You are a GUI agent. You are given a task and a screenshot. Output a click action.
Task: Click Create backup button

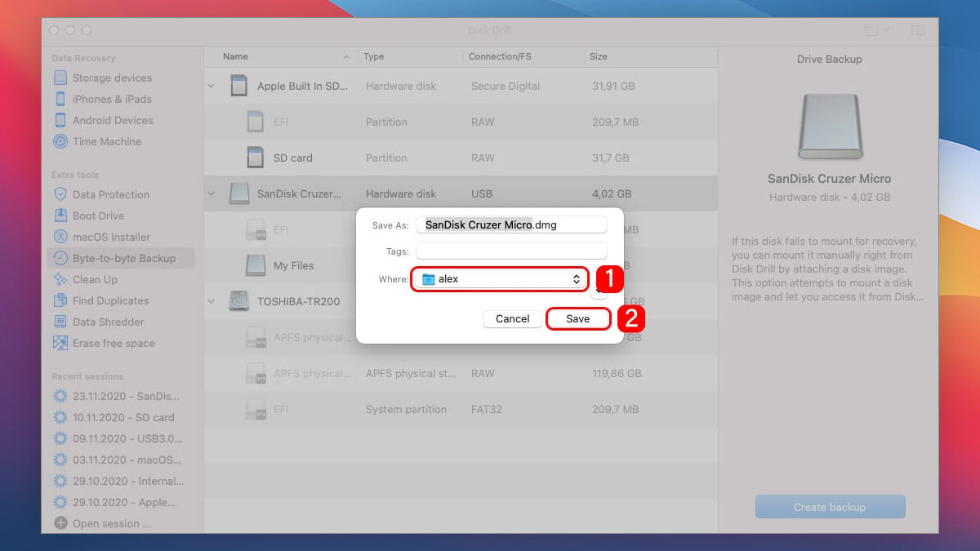[x=830, y=507]
